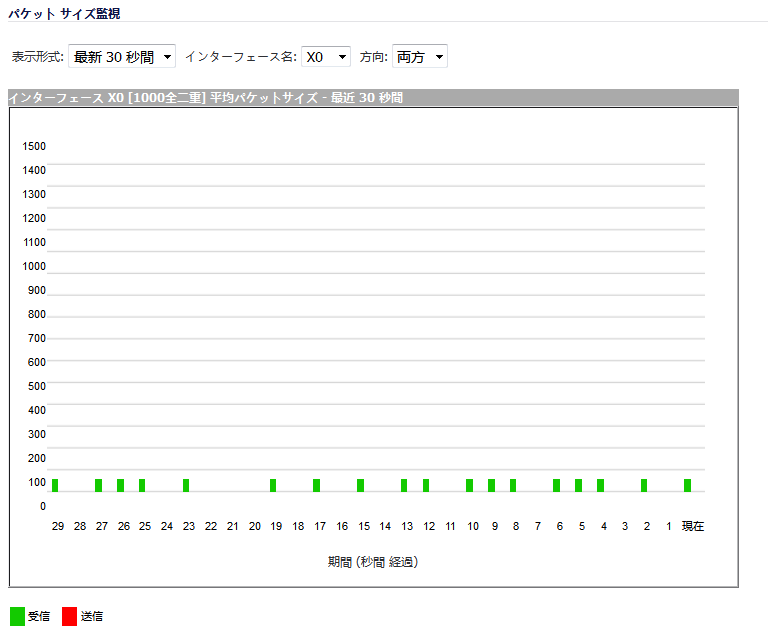Click the chart title bar インターフェース X0 平均パケットサイズ
The image size is (768, 628).
(x=373, y=97)
